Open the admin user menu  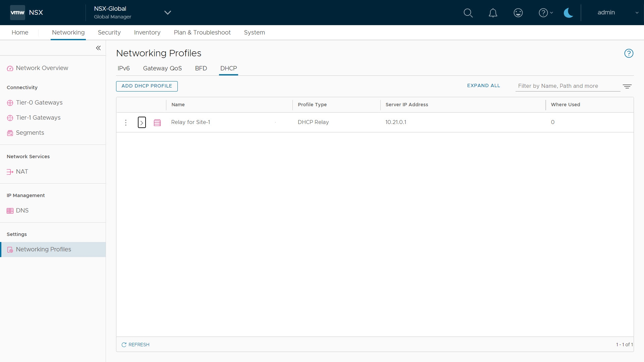(617, 13)
